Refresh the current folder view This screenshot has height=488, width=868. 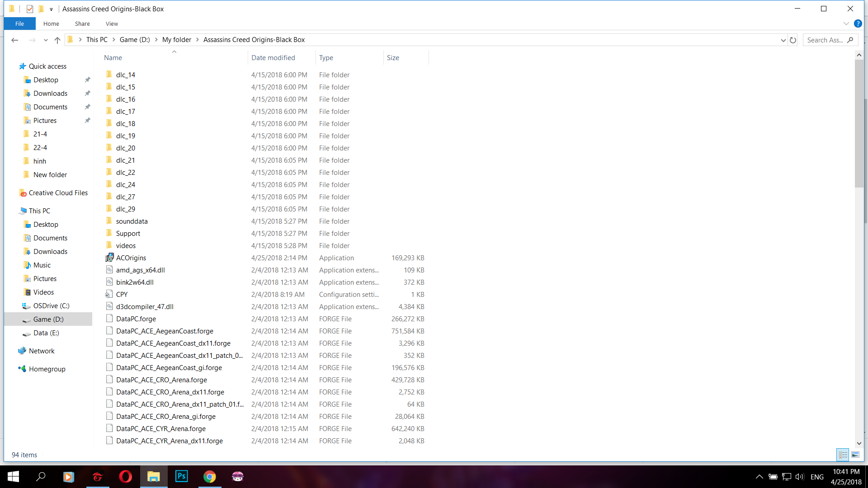coord(793,40)
